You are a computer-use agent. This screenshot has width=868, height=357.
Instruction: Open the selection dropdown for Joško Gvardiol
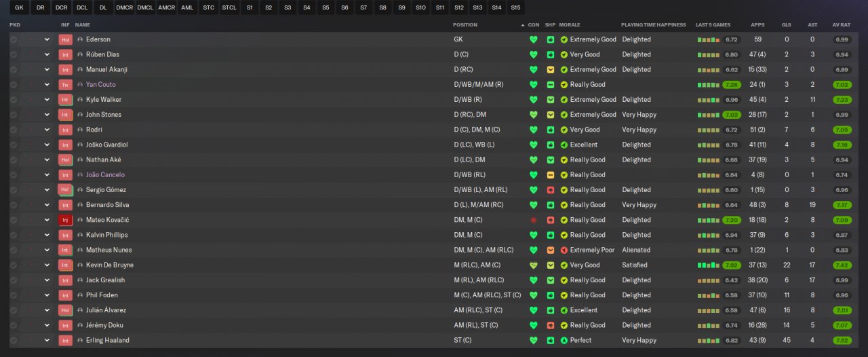click(x=47, y=145)
